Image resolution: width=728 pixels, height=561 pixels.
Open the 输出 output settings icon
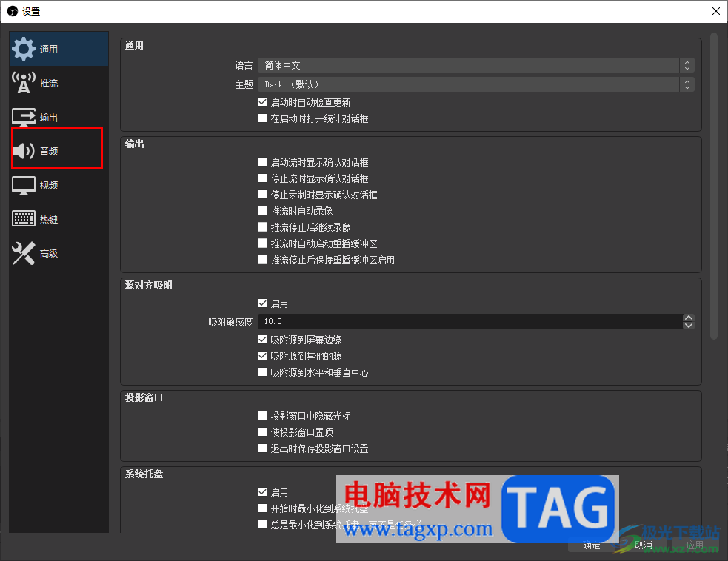[x=23, y=117]
